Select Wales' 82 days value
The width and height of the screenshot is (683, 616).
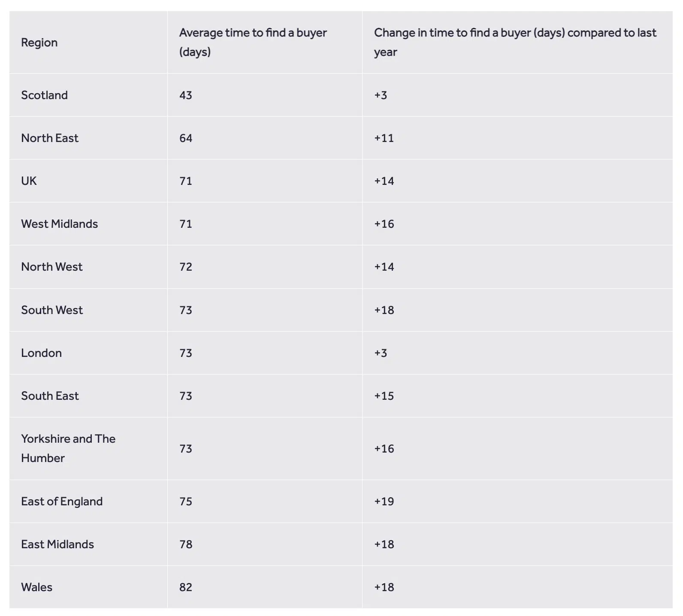click(x=186, y=587)
